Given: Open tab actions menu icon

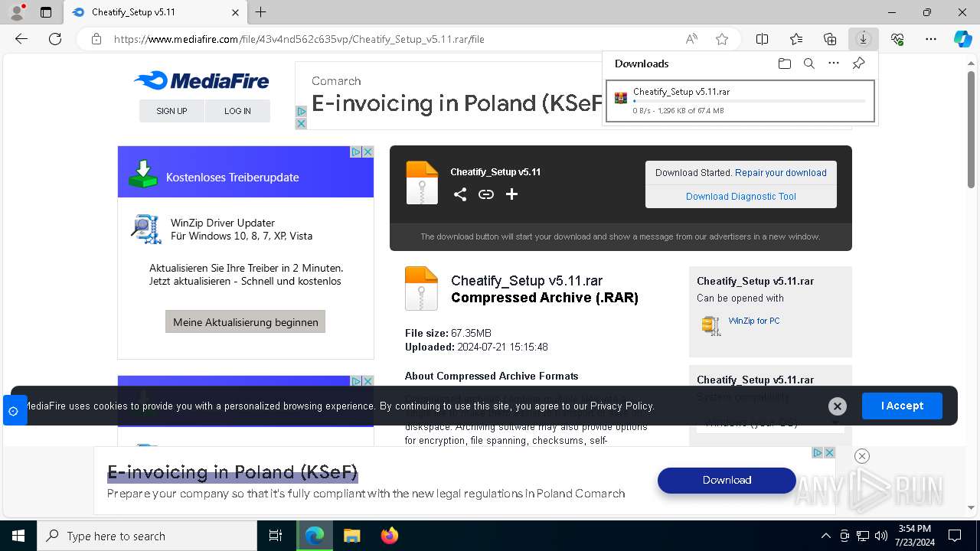Looking at the screenshot, I should pos(46,12).
